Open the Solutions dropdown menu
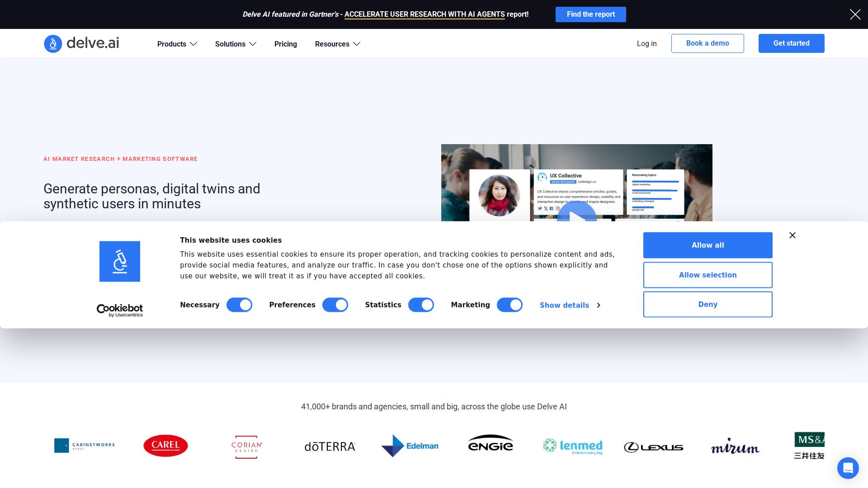The height and width of the screenshot is (488, 868). tap(236, 44)
